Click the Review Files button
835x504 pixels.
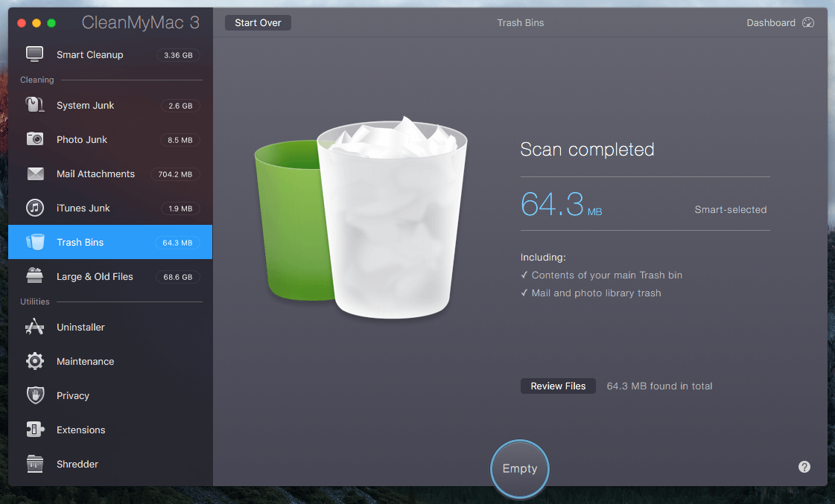click(558, 386)
